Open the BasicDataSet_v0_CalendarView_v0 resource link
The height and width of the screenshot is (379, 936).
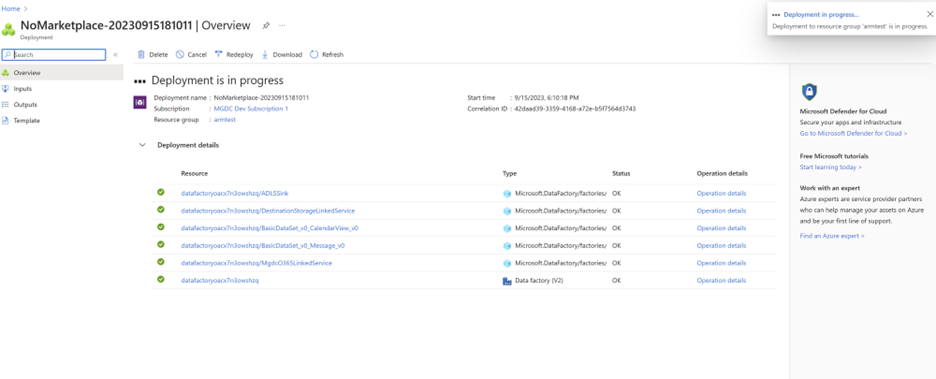(x=269, y=228)
